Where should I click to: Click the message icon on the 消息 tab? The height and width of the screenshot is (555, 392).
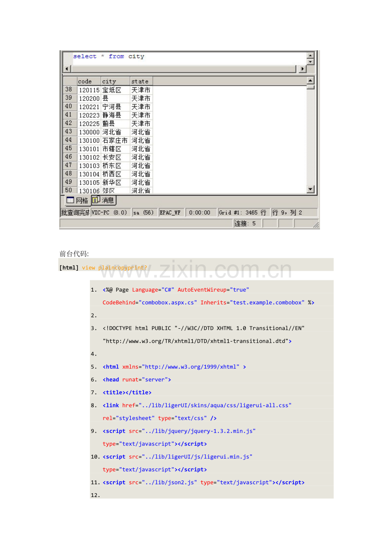click(96, 199)
